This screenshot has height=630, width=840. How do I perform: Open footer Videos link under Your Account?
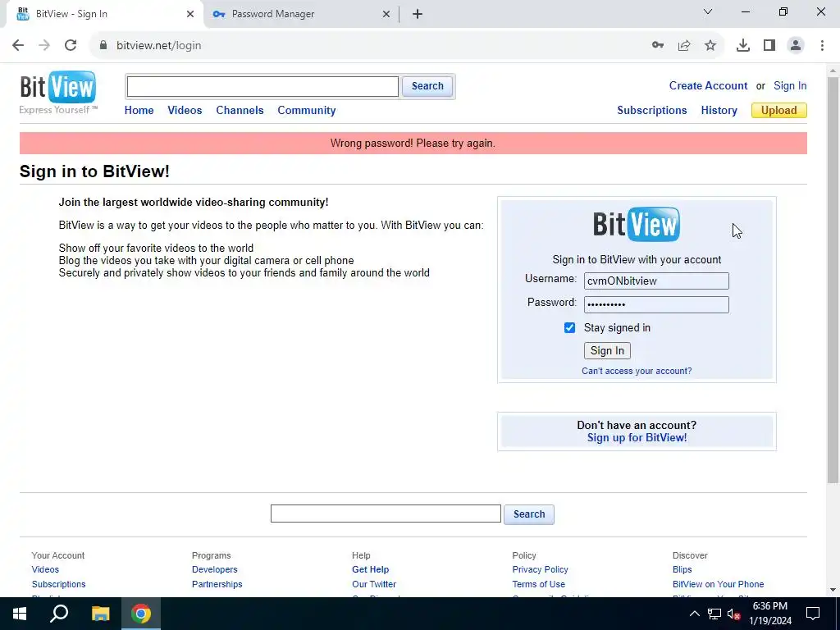coord(45,569)
